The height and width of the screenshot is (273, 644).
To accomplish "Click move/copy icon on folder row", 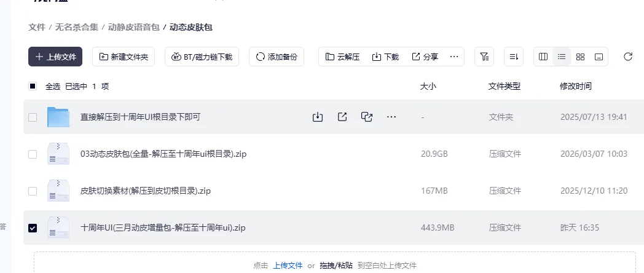I will pos(367,117).
